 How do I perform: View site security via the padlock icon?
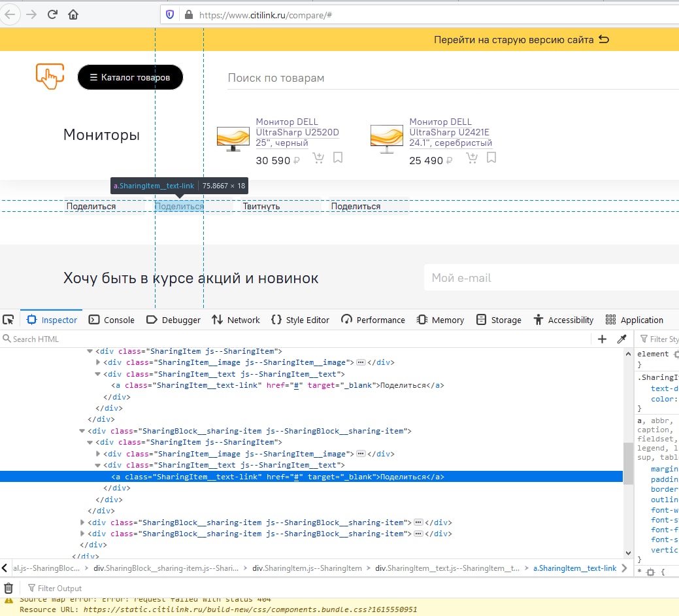coord(188,15)
